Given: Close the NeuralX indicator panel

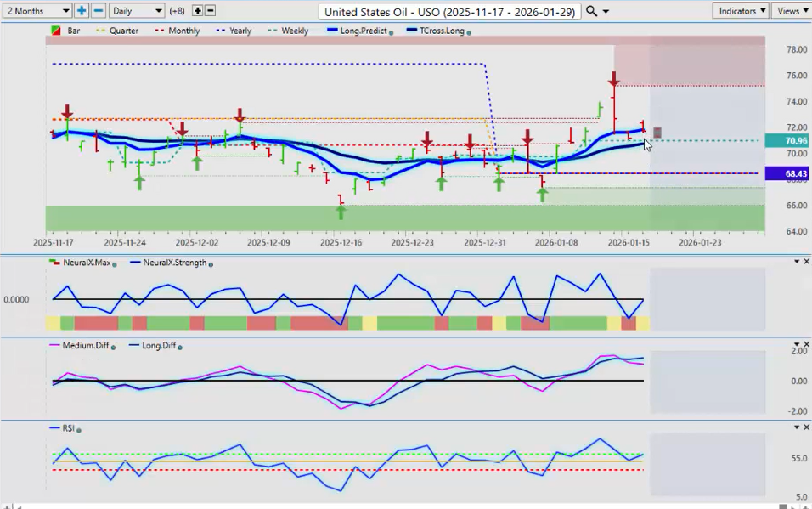Looking at the screenshot, I should 807,262.
